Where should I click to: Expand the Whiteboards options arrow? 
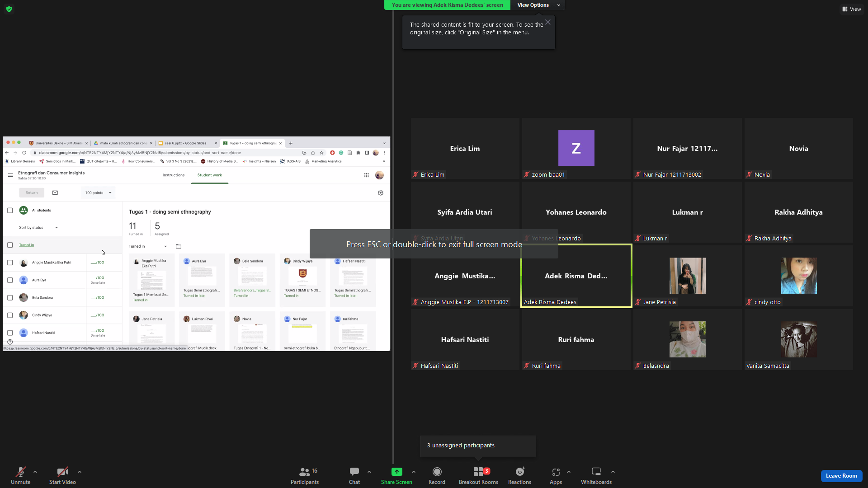(x=613, y=472)
